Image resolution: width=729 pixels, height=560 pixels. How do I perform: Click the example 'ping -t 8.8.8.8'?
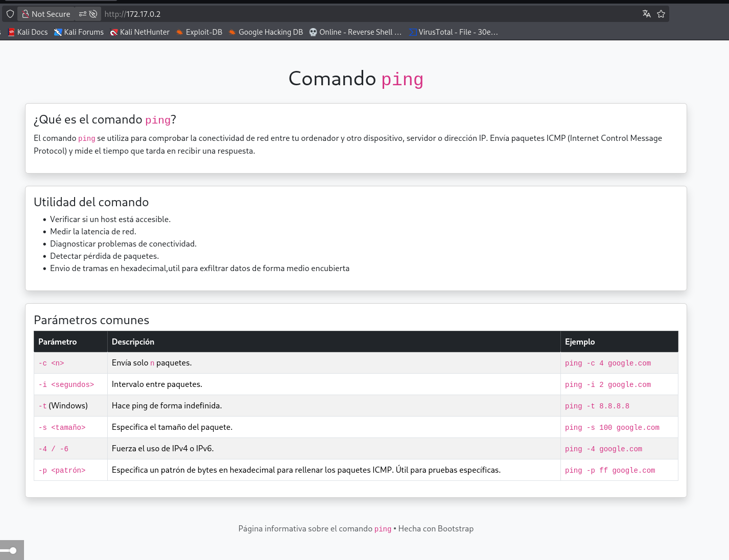click(597, 406)
